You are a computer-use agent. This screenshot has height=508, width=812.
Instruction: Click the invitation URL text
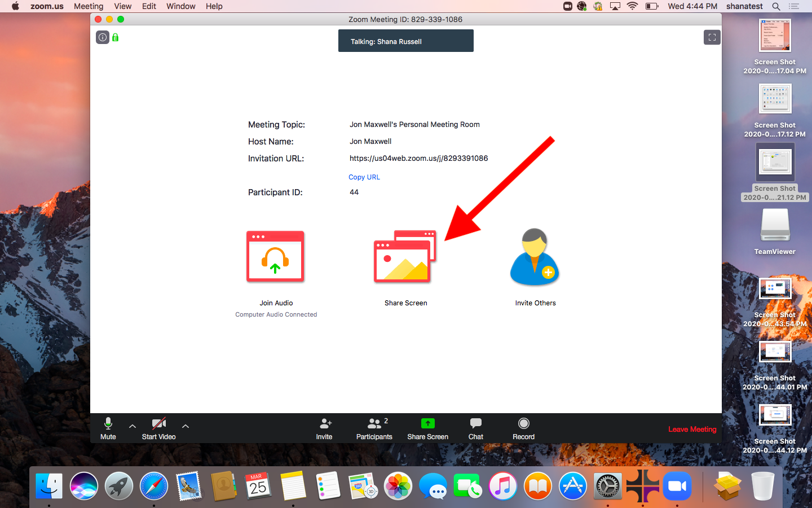419,159
